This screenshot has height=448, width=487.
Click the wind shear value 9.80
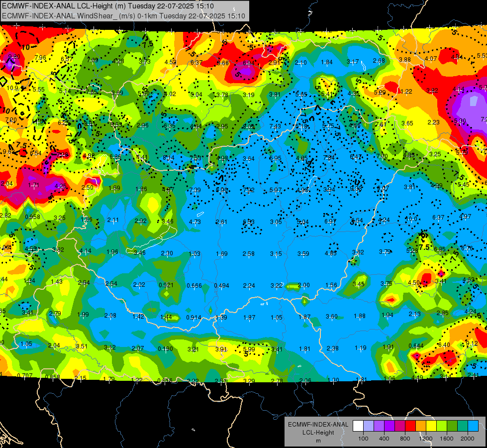tap(14, 57)
